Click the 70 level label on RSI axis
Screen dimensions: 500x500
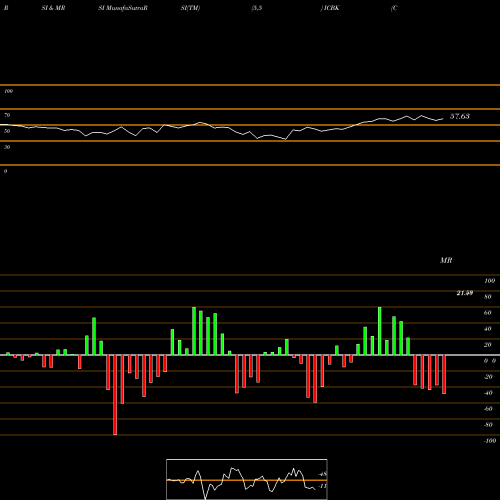[x=7, y=115]
